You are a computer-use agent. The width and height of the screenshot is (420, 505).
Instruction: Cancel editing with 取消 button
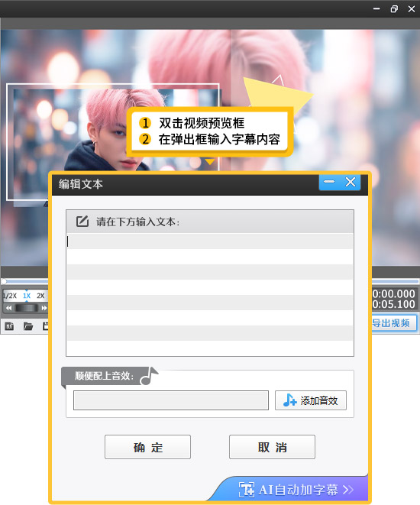[272, 447]
